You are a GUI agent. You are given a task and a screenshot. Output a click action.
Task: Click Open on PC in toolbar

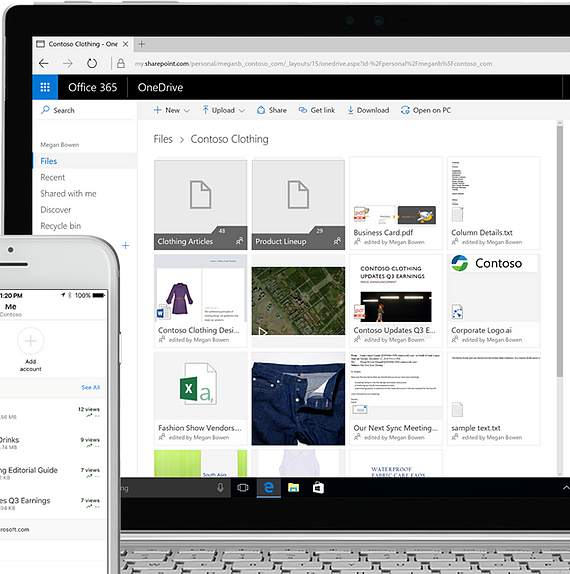point(426,110)
